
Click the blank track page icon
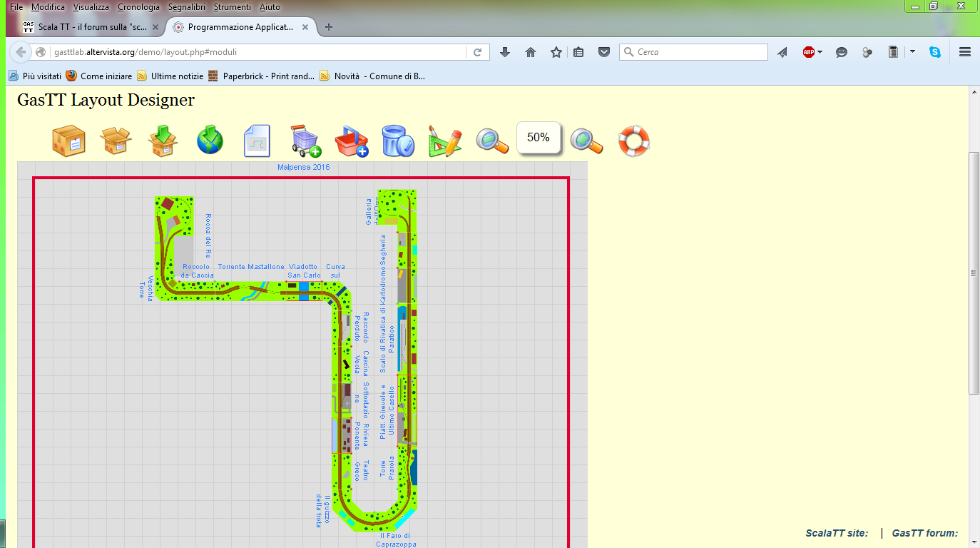257,141
